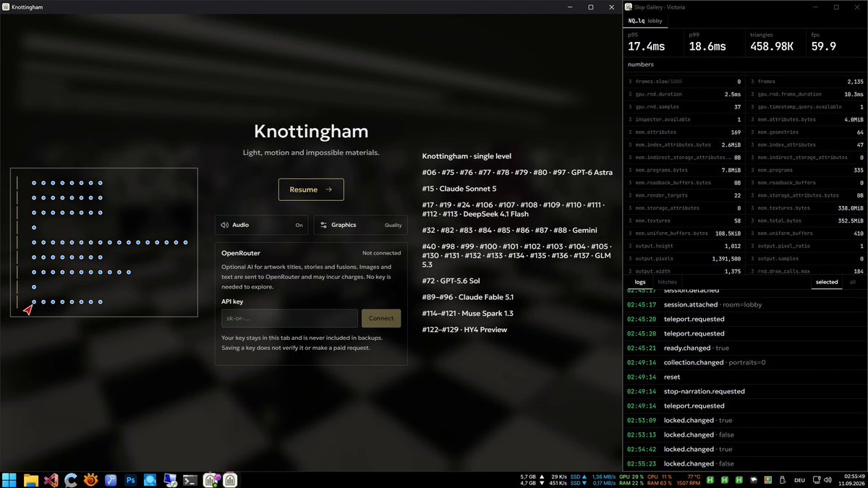Select the 'selected' log filter tab
This screenshot has width=868, height=488.
(x=827, y=282)
